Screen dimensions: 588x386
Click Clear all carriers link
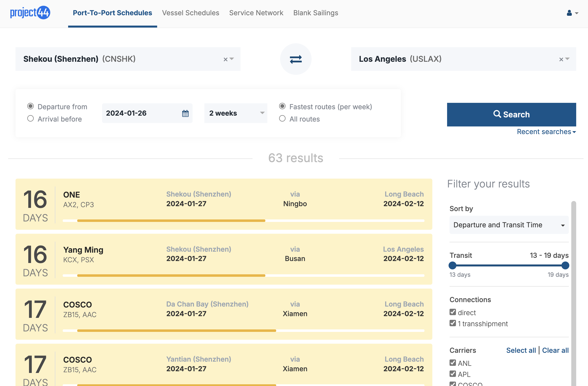coord(555,350)
